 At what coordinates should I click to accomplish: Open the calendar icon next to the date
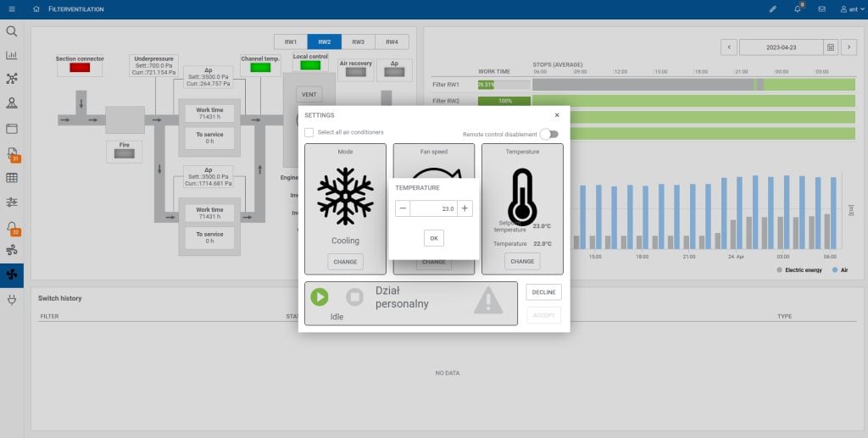point(831,47)
